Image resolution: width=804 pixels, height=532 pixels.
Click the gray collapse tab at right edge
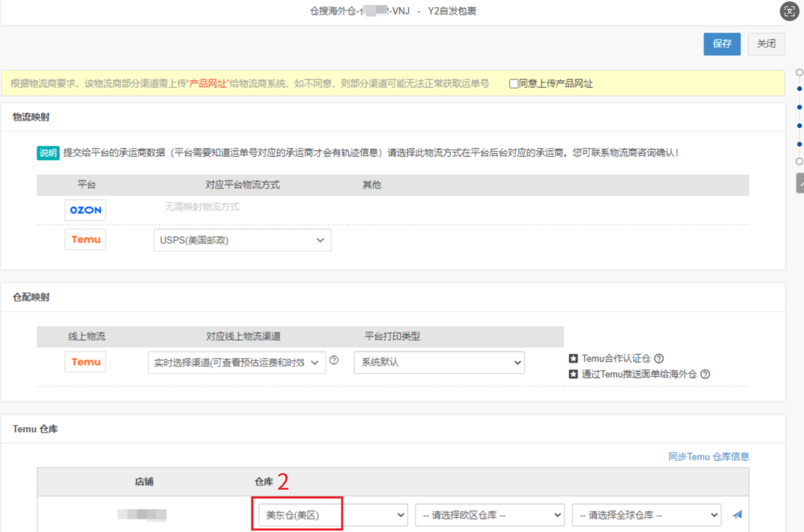tap(800, 183)
